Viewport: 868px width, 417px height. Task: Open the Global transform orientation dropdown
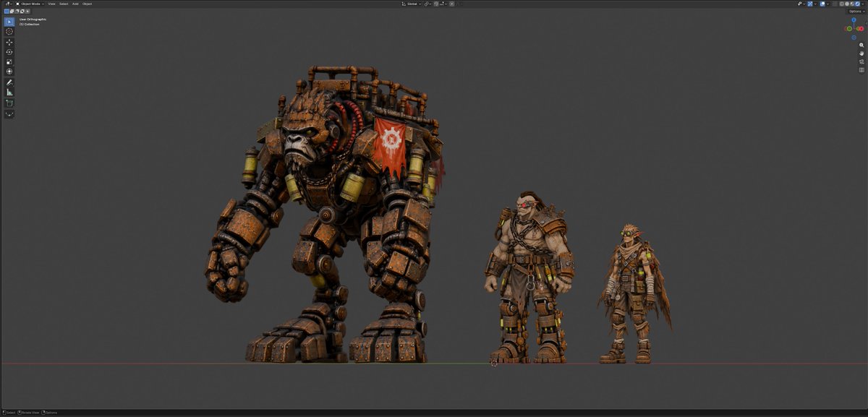412,4
